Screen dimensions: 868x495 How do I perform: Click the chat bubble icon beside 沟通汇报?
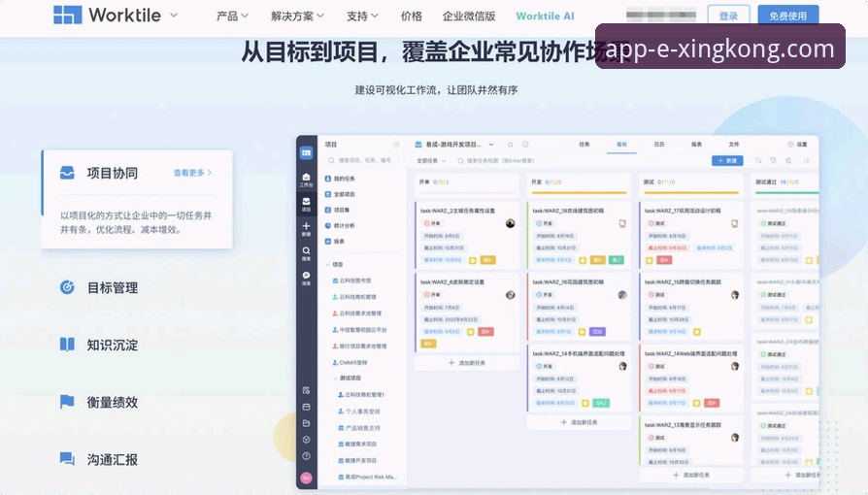coord(67,458)
